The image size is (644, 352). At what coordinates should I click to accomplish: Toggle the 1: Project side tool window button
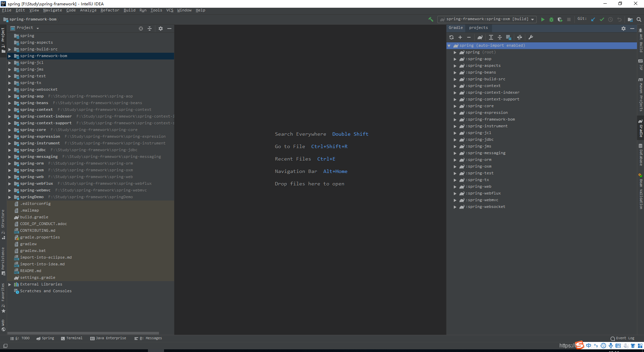3,40
